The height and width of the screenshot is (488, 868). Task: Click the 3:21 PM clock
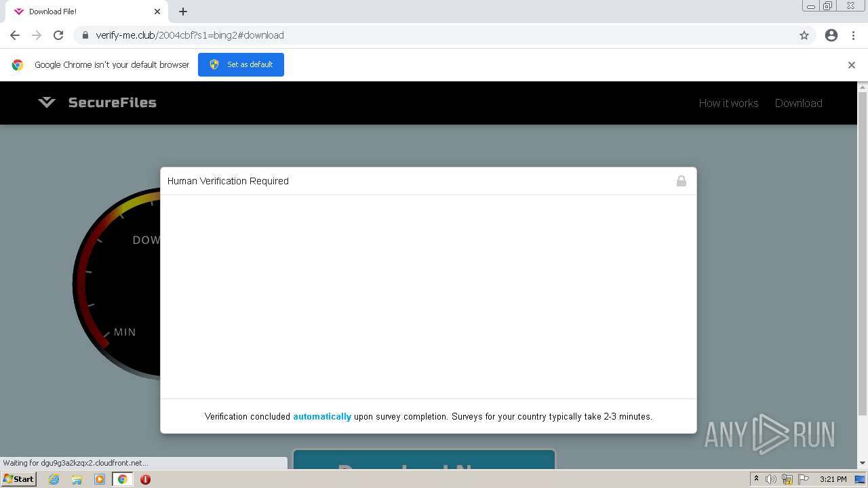833,479
